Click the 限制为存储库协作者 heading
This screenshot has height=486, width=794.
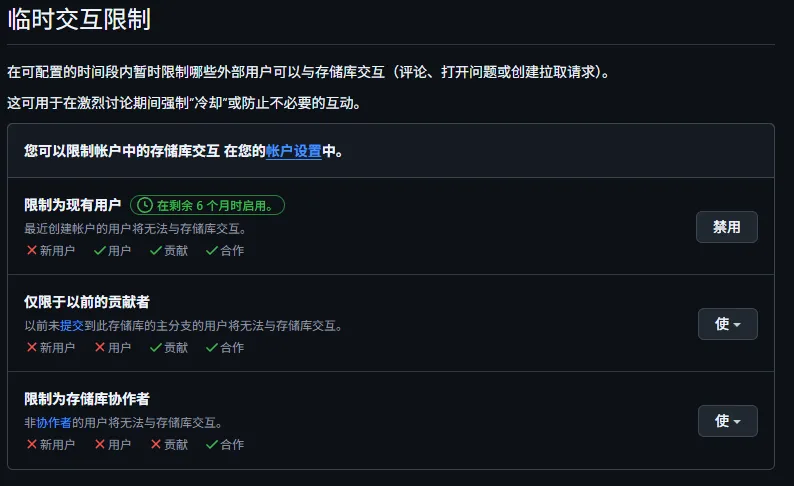click(x=87, y=398)
